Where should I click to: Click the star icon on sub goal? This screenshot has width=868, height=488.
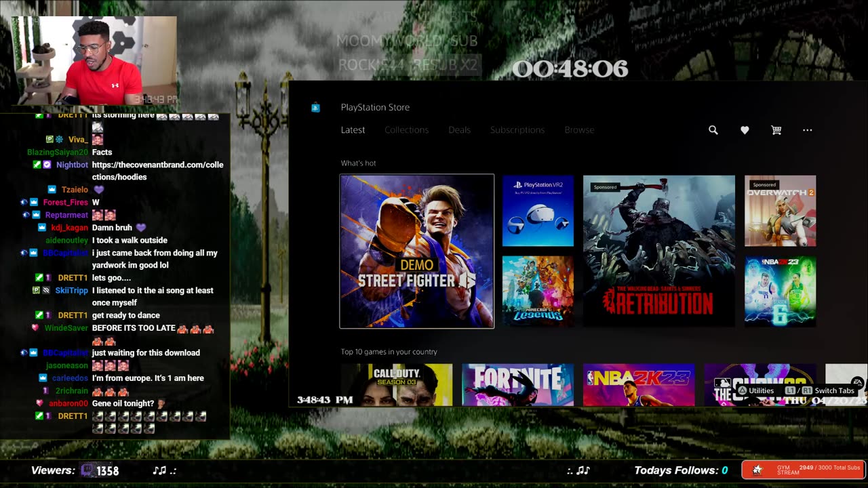point(757,470)
